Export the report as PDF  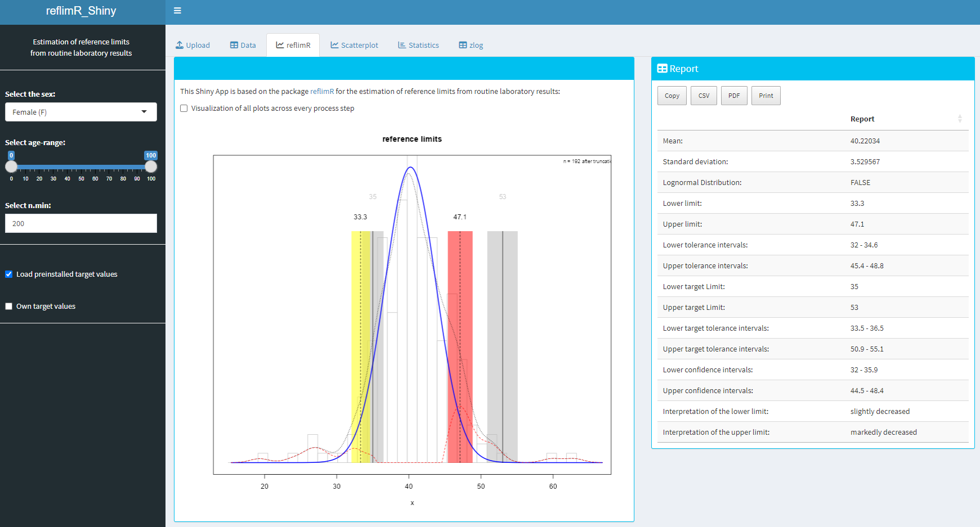[x=734, y=96]
